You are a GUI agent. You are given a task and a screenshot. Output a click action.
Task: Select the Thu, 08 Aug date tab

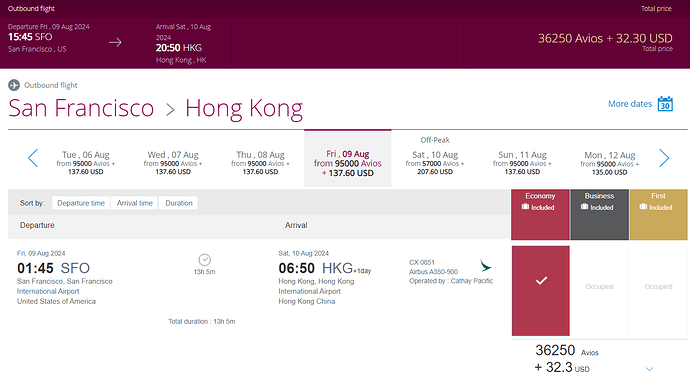(x=260, y=163)
